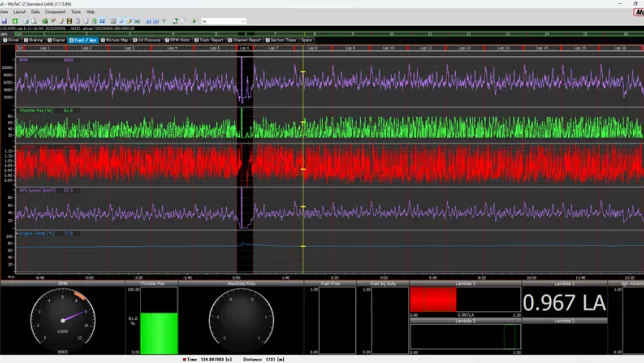Switch to the Oil Pressure tab
The image size is (644, 363).
click(147, 40)
